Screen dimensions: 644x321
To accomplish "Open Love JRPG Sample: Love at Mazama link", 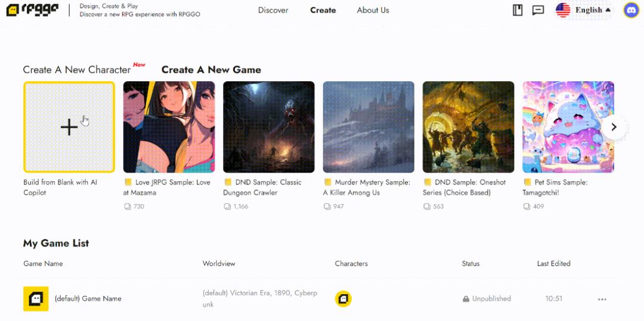I will click(x=167, y=187).
